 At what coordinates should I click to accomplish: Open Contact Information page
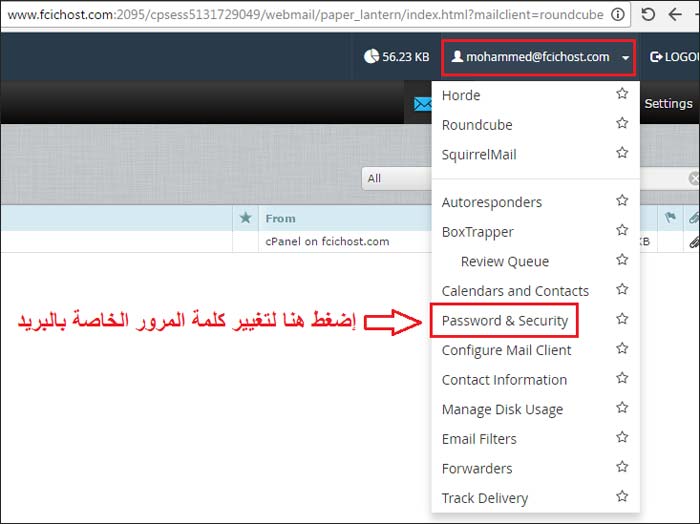coord(504,380)
